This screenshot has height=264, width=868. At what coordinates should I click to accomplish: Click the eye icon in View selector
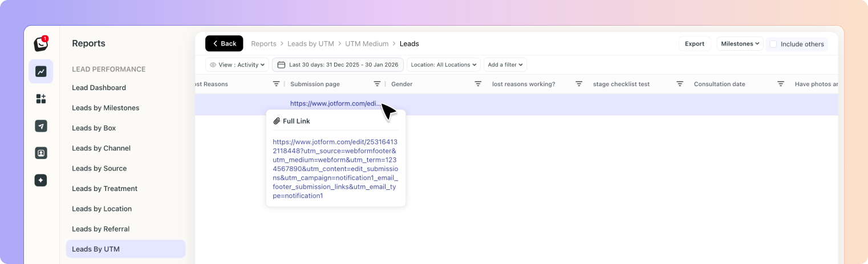(213, 65)
